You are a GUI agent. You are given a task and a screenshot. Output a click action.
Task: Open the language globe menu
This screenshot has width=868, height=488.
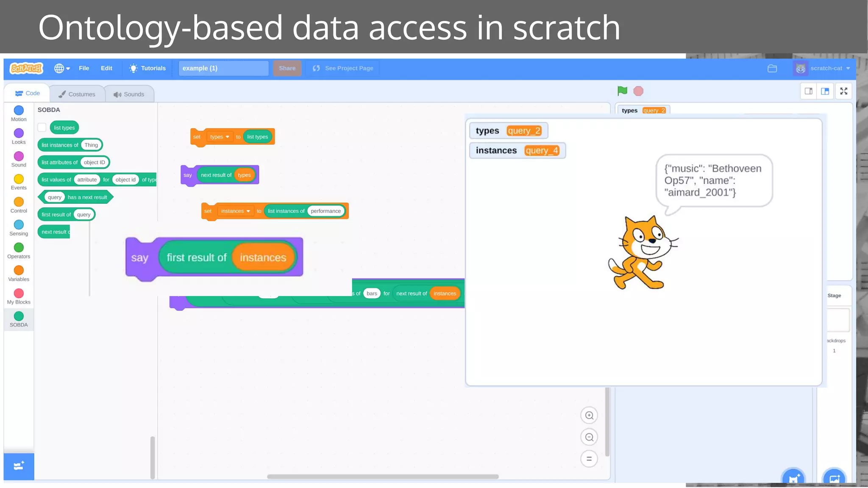click(x=62, y=68)
